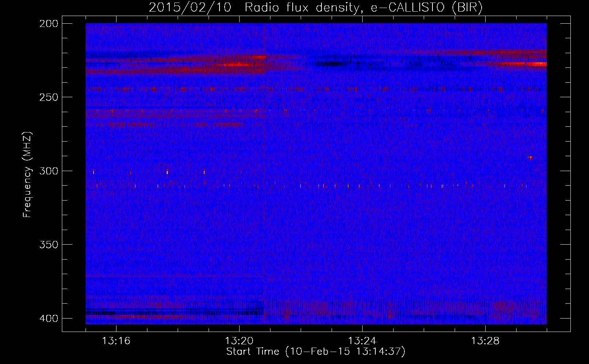Click the 'Start Time (10-Feb-15 13:14:37)' label
This screenshot has height=364, width=589.
(x=316, y=352)
